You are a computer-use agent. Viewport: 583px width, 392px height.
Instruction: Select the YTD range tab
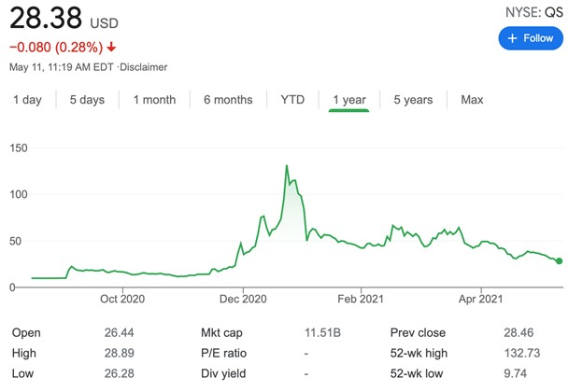[x=292, y=100]
